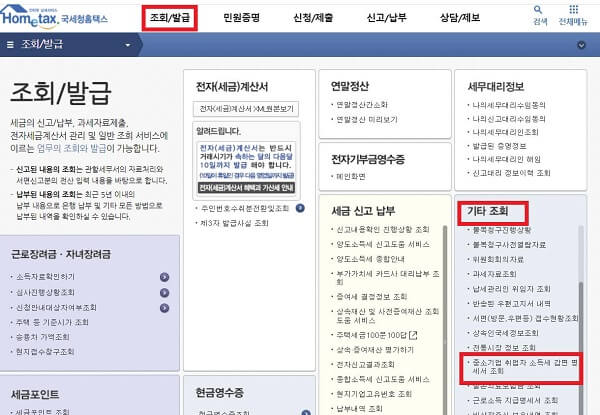Image resolution: width=600 pixels, height=415 pixels.
Task: Expand the 조회/발급 breadcrumb dropdown arrow
Action: [128, 45]
